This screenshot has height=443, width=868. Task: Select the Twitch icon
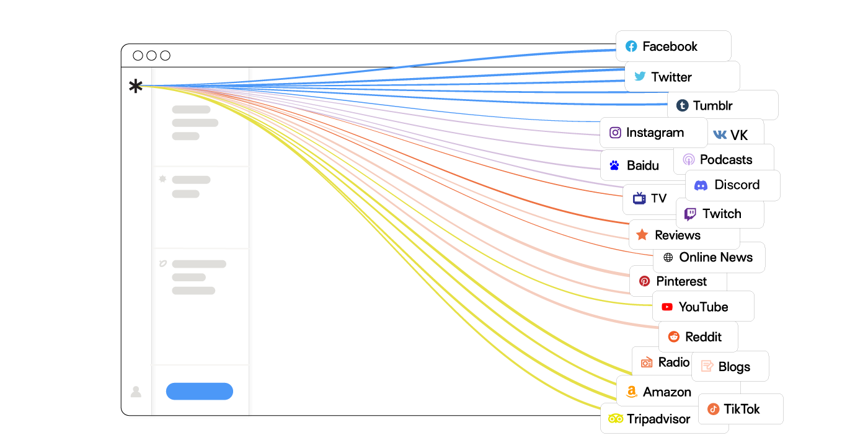[689, 214]
